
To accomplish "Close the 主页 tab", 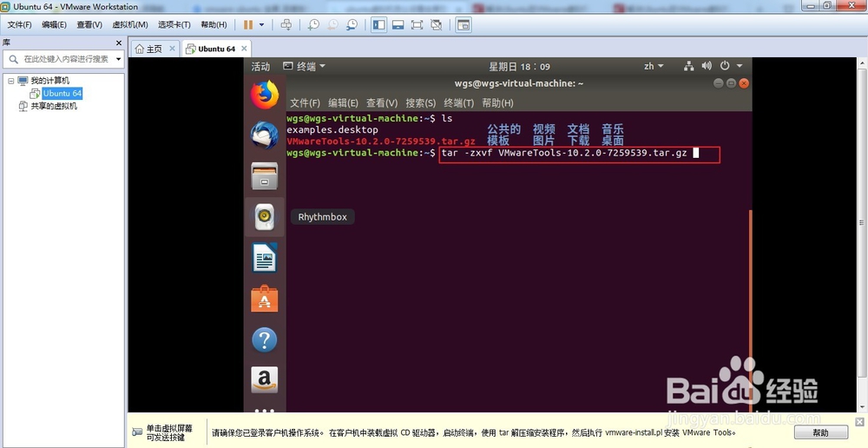I will pos(172,48).
